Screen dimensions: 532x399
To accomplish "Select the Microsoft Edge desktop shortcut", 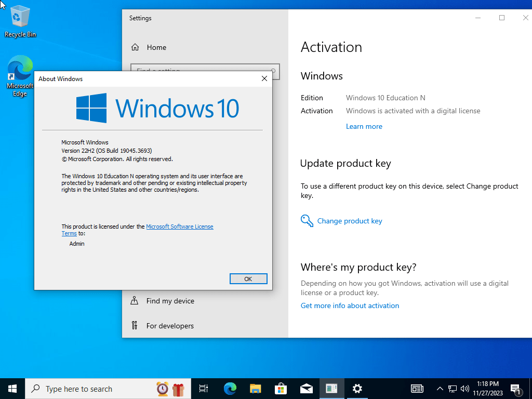I will point(20,76).
